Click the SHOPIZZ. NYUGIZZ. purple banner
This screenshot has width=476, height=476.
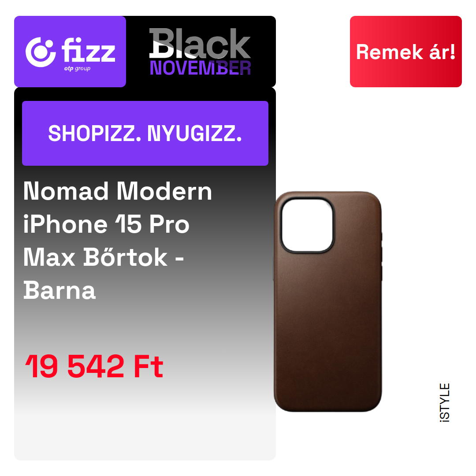click(145, 133)
